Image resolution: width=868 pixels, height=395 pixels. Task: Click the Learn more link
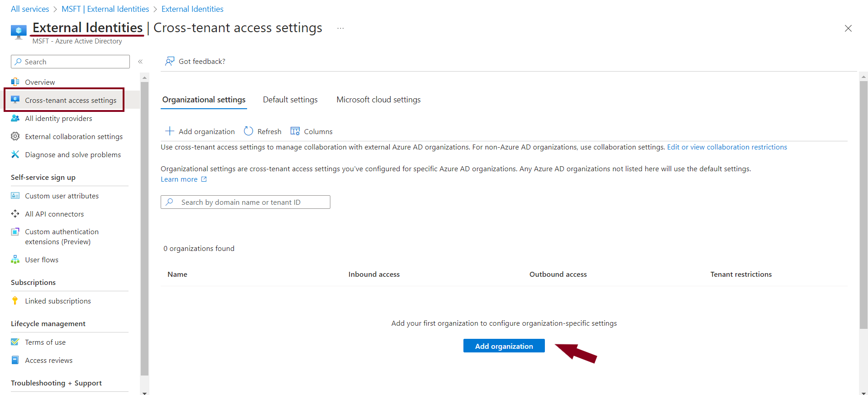point(179,179)
